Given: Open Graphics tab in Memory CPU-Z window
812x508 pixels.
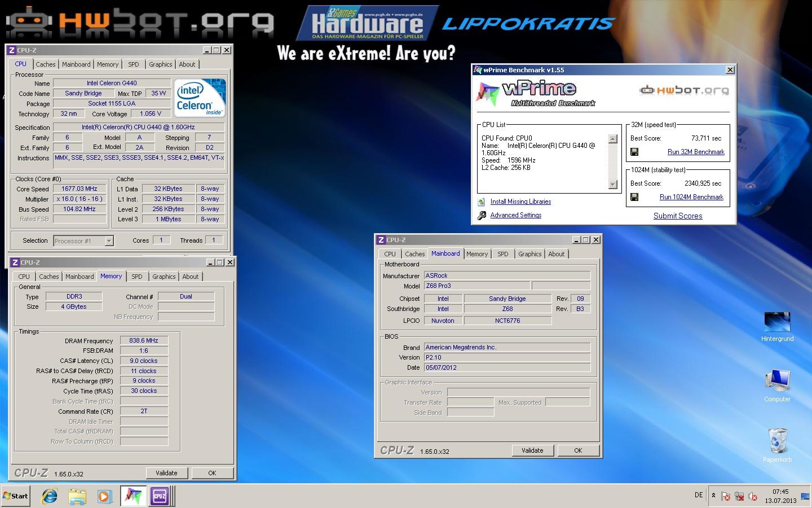Looking at the screenshot, I should click(164, 277).
